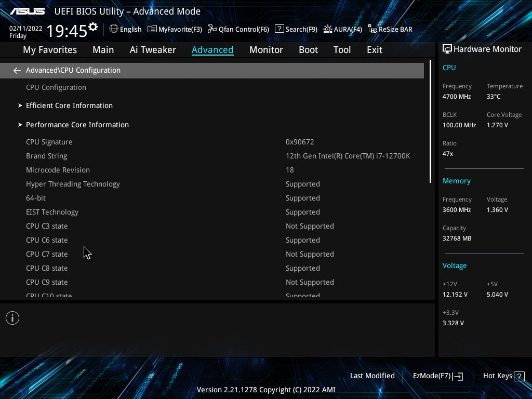Switch to EzMode(F7)

click(437, 376)
